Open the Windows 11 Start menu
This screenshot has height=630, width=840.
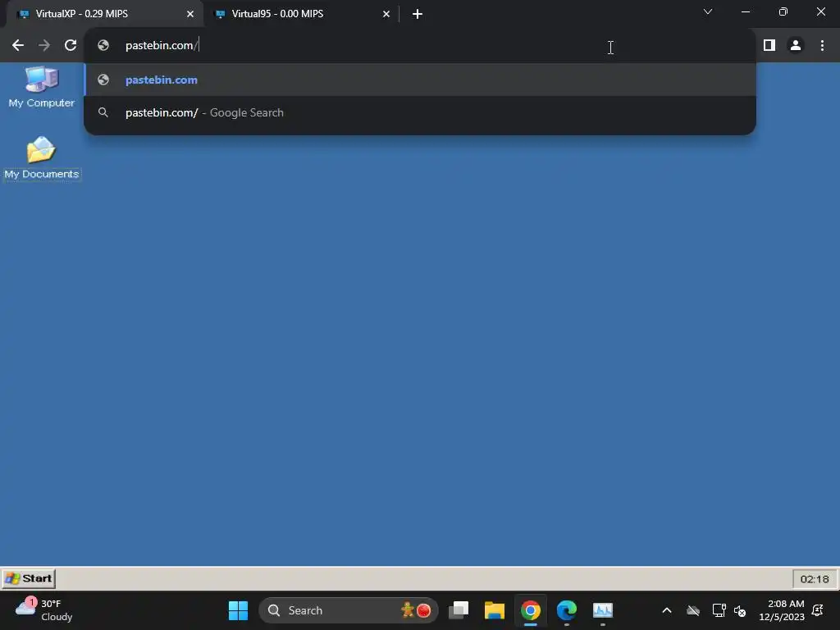(x=238, y=610)
